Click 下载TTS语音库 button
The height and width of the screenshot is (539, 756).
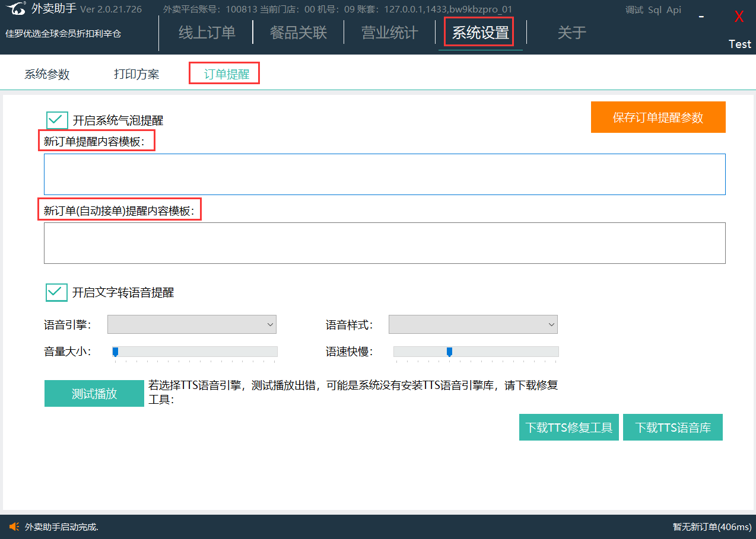[672, 428]
